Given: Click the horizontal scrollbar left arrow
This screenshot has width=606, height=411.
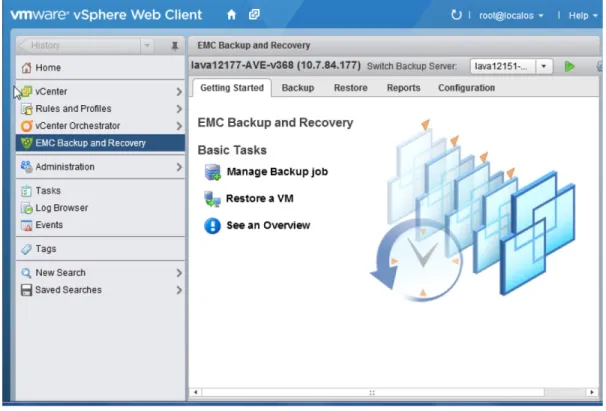Looking at the screenshot, I should tap(196, 392).
